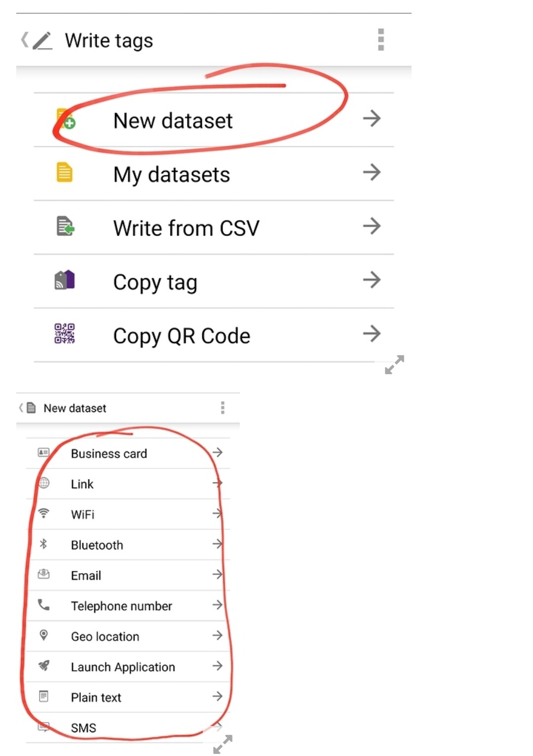Viewport: 533px width, 756px height.
Task: Open the New dataset screen's overflow menu
Action: coord(223,407)
